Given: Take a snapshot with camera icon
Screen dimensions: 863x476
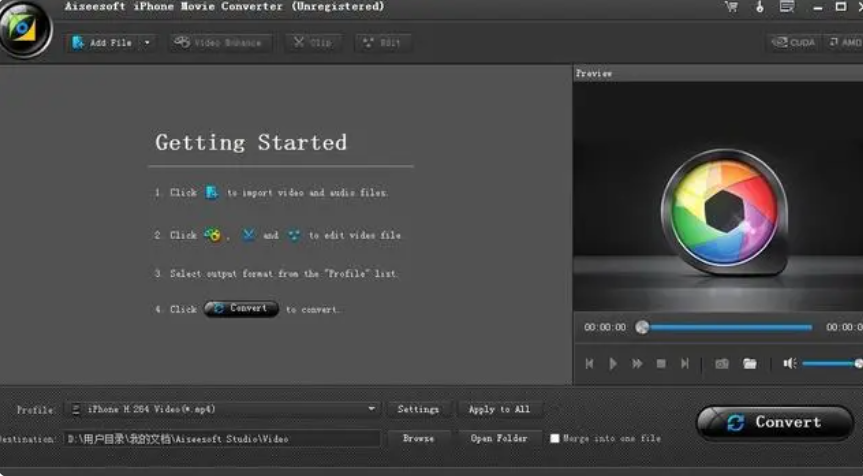Looking at the screenshot, I should [x=722, y=363].
